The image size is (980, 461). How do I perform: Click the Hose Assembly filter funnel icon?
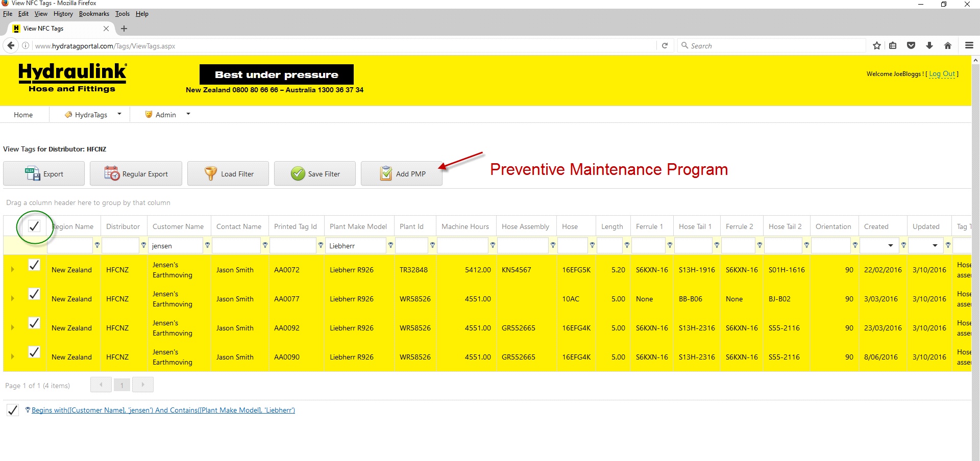[x=553, y=245]
